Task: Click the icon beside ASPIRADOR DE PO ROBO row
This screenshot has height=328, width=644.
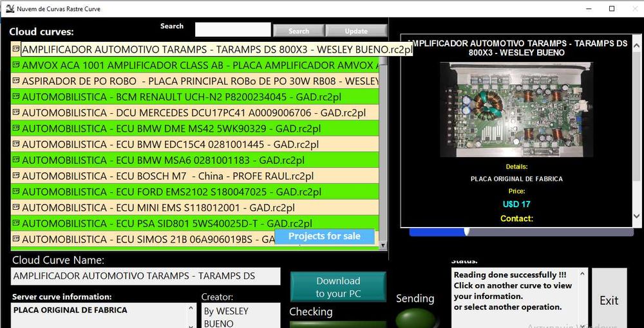Action: pyautogui.click(x=16, y=80)
